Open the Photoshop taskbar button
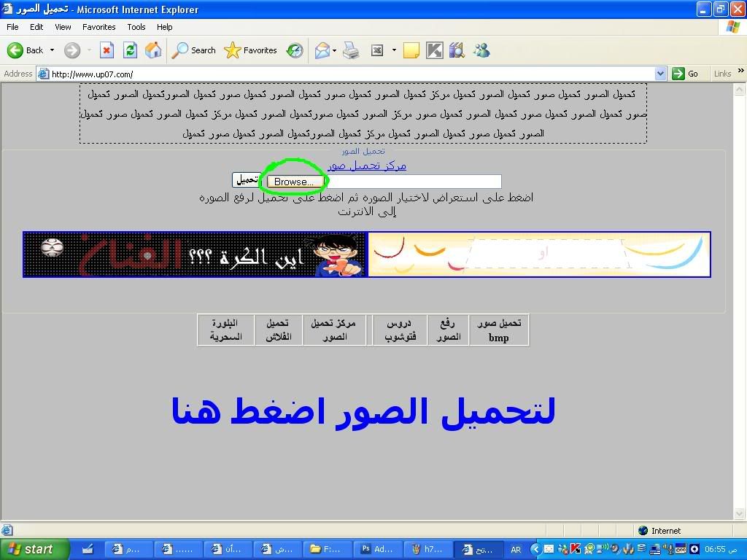747x560 pixels. coord(378,549)
